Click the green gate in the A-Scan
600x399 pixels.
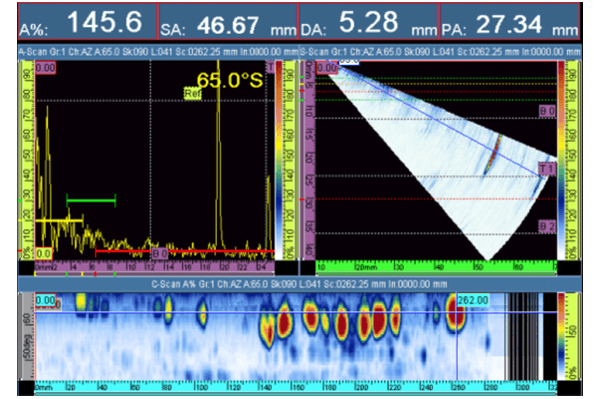pyautogui.click(x=91, y=200)
